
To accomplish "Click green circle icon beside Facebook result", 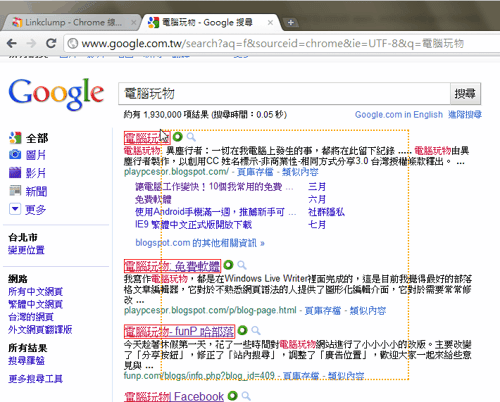I will [x=232, y=396].
